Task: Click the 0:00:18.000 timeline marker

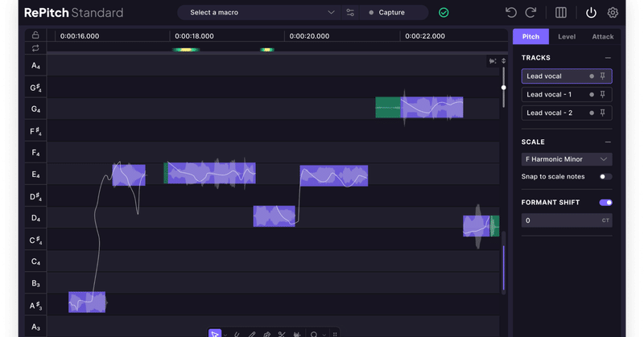Action: (x=194, y=36)
